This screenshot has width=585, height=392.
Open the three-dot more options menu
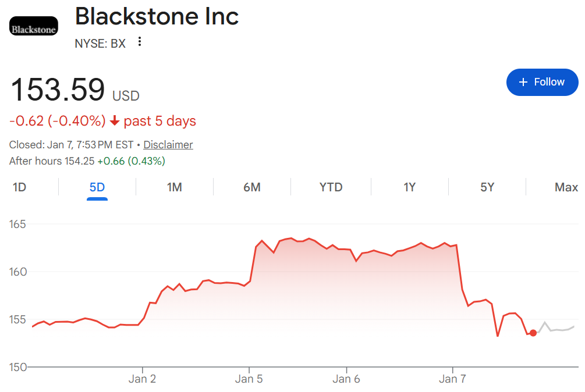(x=139, y=42)
